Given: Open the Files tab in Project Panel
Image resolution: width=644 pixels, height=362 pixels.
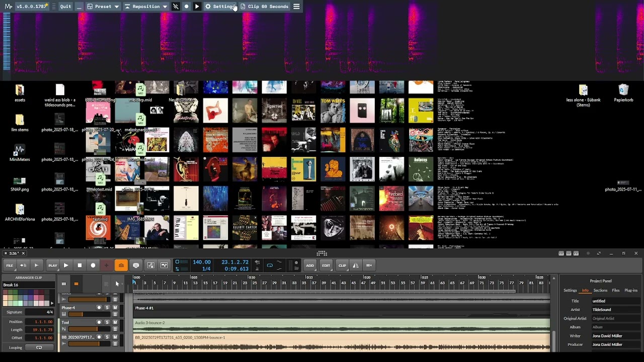Looking at the screenshot, I should click(x=616, y=291).
